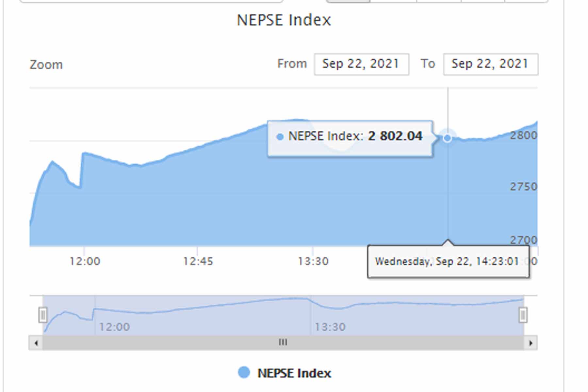The width and height of the screenshot is (588, 392).
Task: Click the navigator's left range handle
Action: [x=43, y=315]
